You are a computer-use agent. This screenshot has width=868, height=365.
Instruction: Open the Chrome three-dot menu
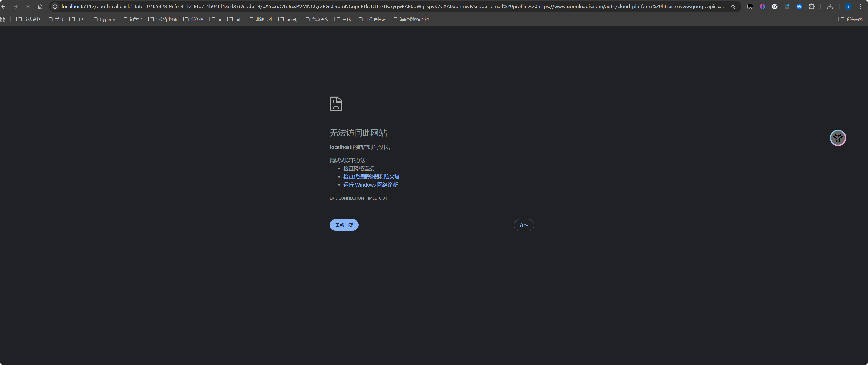coord(860,6)
